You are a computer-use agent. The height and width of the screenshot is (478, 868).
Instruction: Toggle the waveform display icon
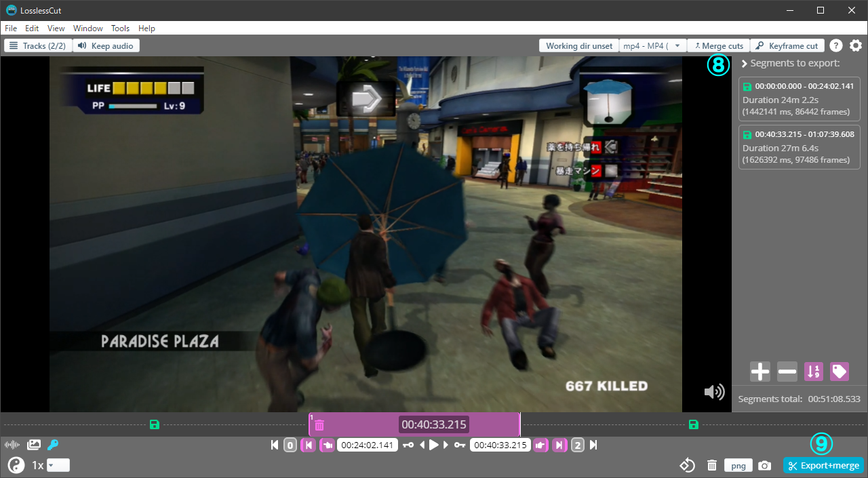click(12, 445)
